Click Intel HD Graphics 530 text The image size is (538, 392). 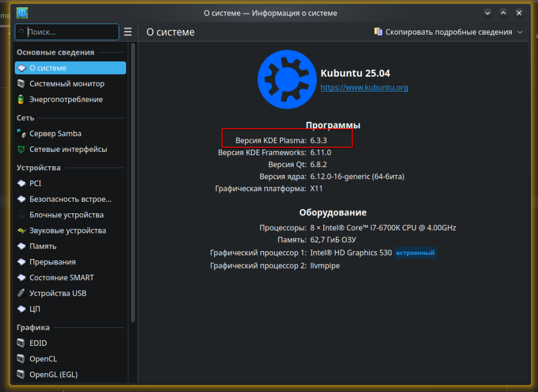click(x=351, y=253)
